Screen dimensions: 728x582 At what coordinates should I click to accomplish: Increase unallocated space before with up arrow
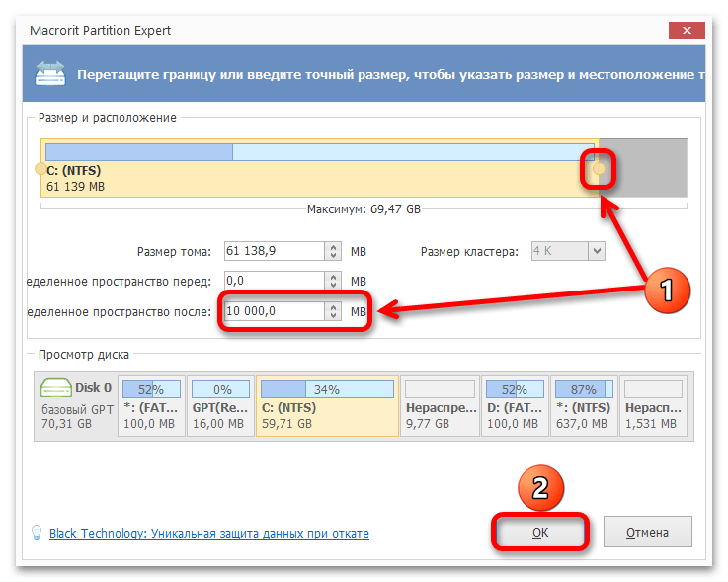333,277
